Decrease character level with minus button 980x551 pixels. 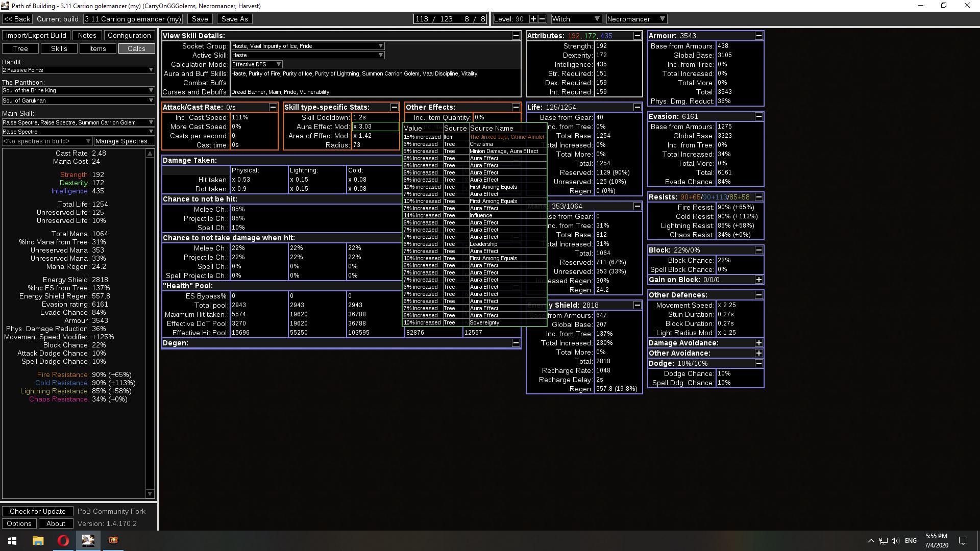tap(542, 19)
